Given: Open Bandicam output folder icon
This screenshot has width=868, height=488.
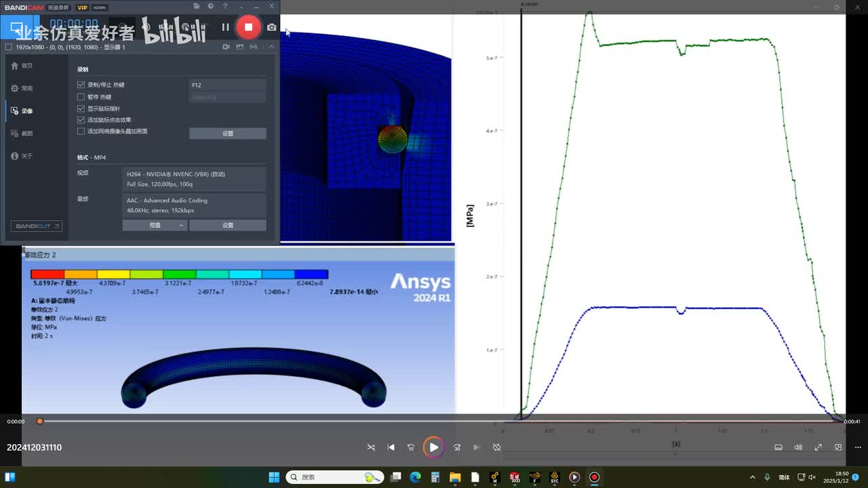Looking at the screenshot, I should click(196, 7).
